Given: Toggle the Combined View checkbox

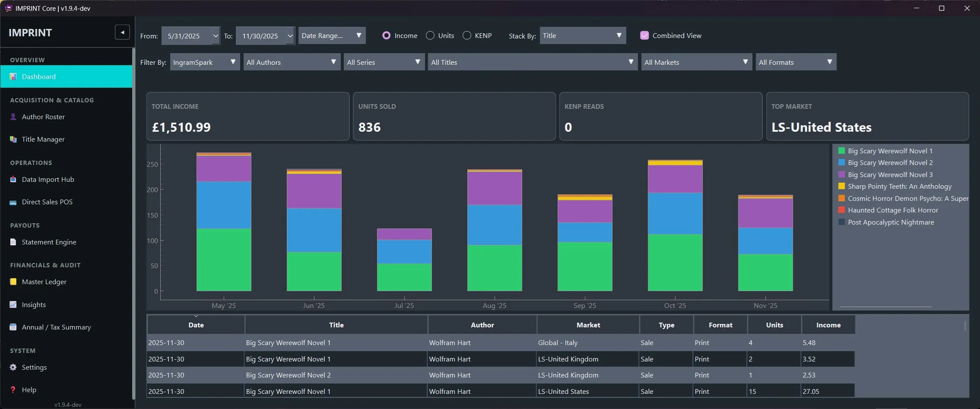Looking at the screenshot, I should (x=644, y=35).
